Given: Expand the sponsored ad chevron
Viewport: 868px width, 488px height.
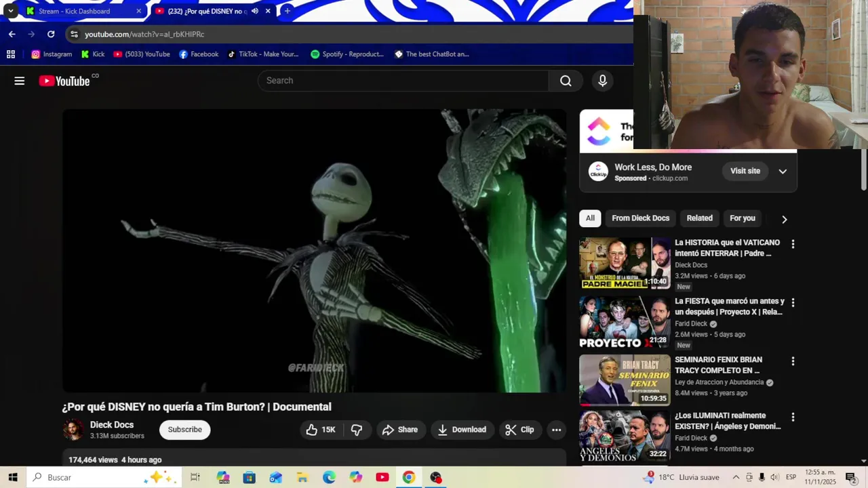Looking at the screenshot, I should pyautogui.click(x=783, y=171).
